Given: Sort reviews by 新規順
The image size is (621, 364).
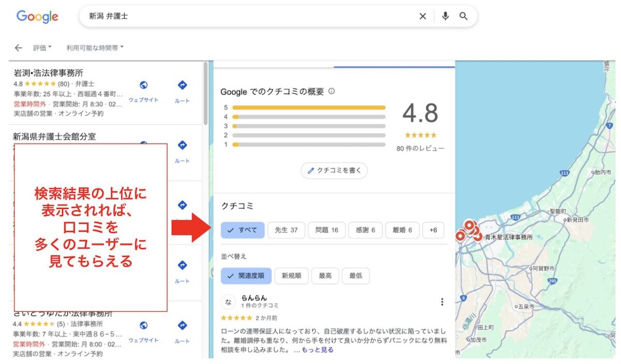Looking at the screenshot, I should (x=291, y=276).
